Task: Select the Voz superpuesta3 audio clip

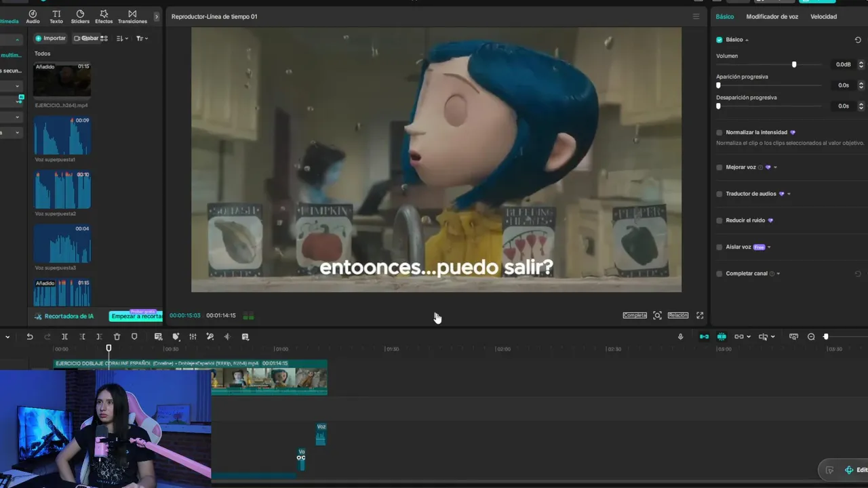Action: click(x=62, y=244)
